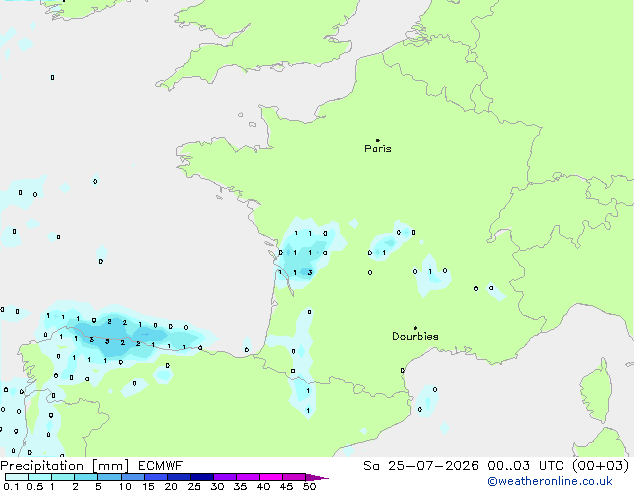
Task: Click the Dourbies city label
Action: [x=415, y=336]
